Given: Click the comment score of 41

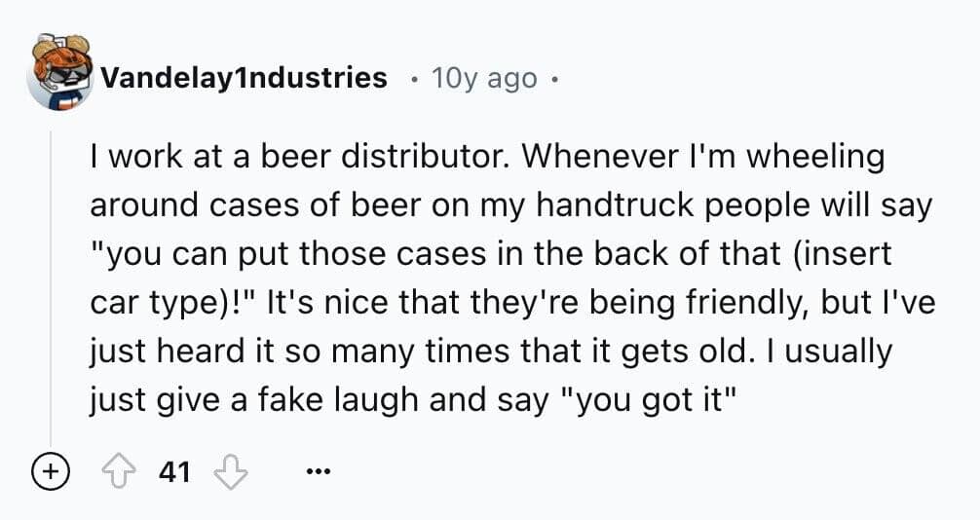Looking at the screenshot, I should [173, 474].
